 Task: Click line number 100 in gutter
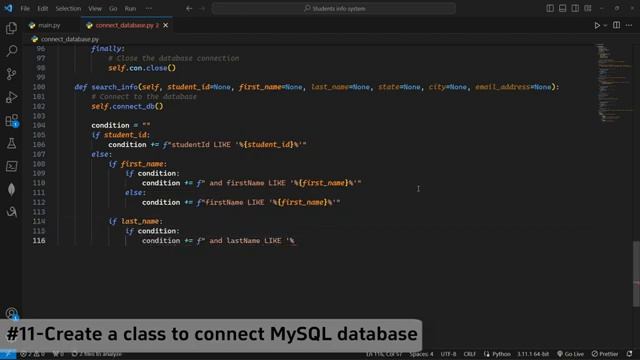39,87
